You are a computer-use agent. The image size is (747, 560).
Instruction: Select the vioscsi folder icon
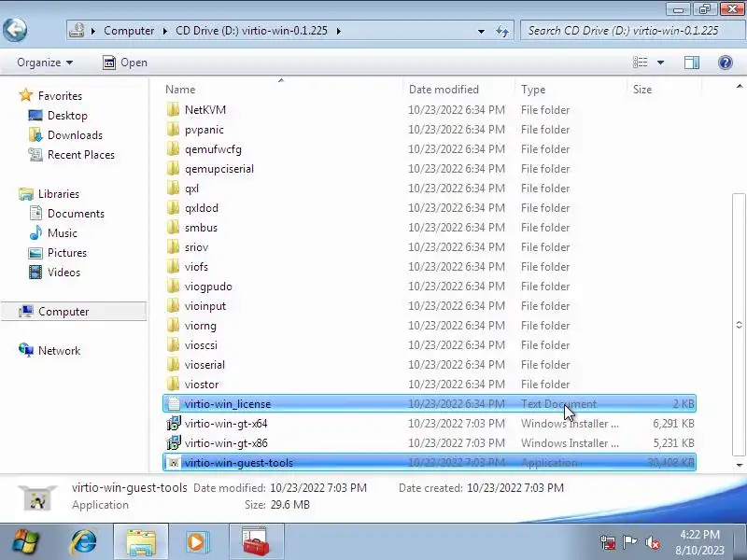coord(173,344)
